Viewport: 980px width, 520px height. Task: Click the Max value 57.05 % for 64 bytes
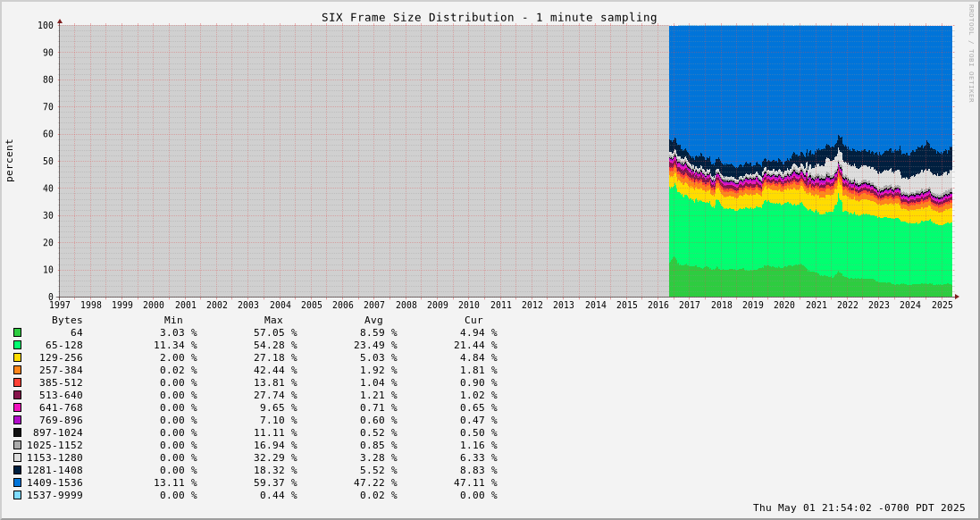[275, 332]
